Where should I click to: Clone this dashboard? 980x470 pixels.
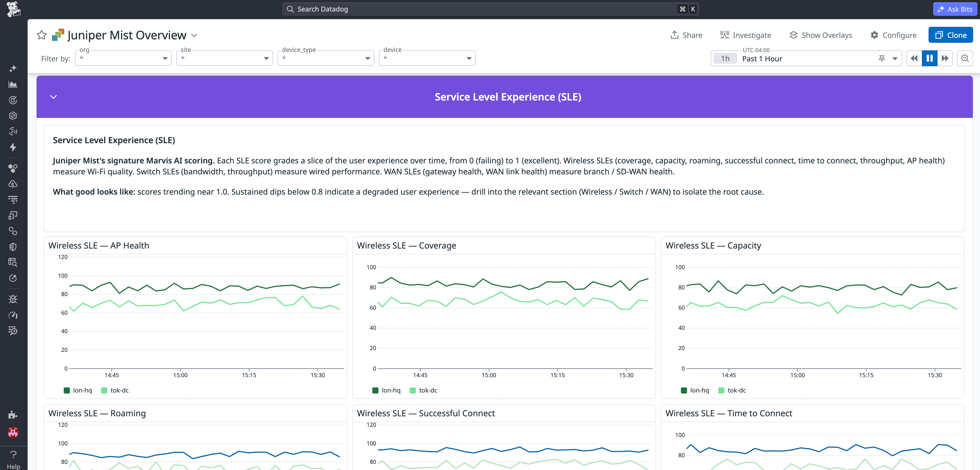coord(950,35)
